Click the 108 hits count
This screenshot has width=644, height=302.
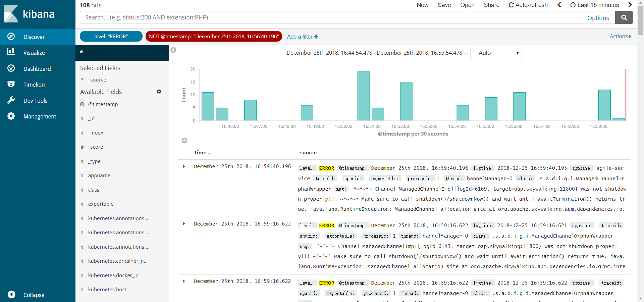(x=91, y=5)
